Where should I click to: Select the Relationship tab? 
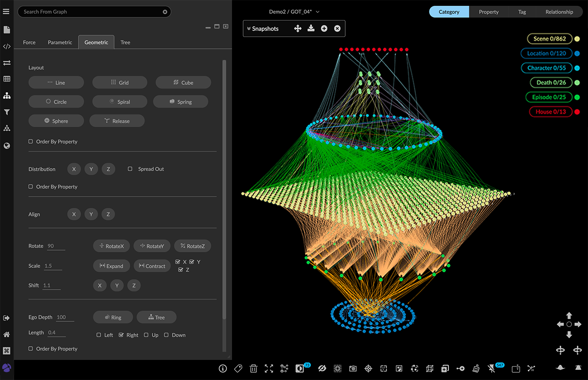[x=559, y=12]
